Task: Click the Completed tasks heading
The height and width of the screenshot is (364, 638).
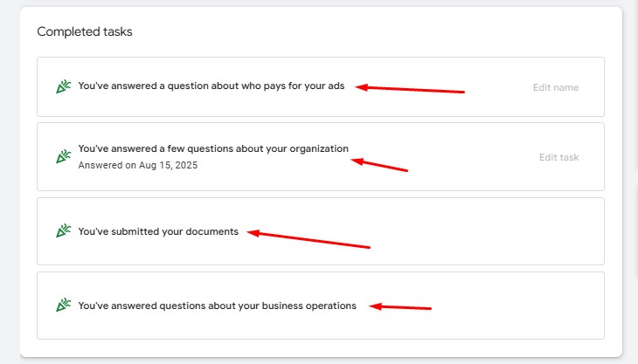Action: pos(85,31)
